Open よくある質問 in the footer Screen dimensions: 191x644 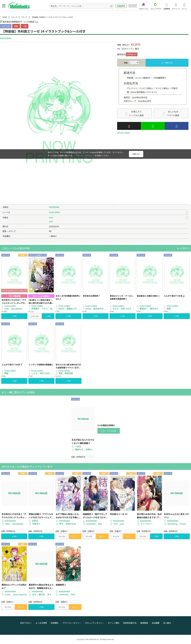(x=41, y=623)
